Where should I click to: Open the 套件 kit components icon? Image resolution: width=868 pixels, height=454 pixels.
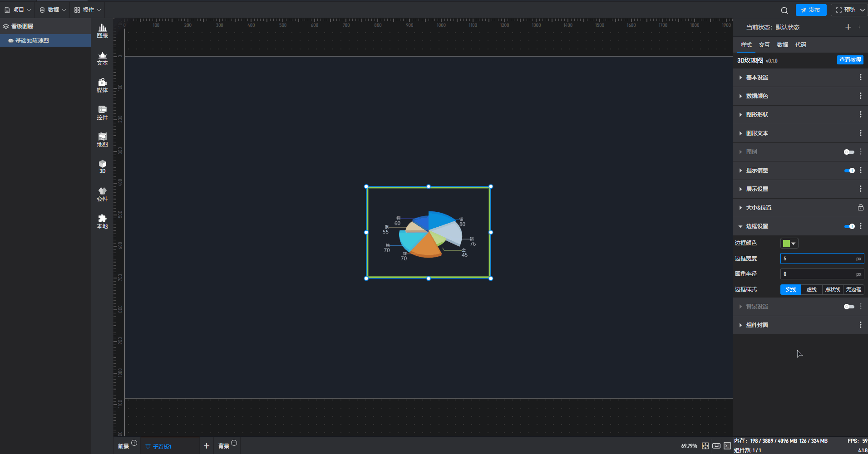click(x=102, y=194)
